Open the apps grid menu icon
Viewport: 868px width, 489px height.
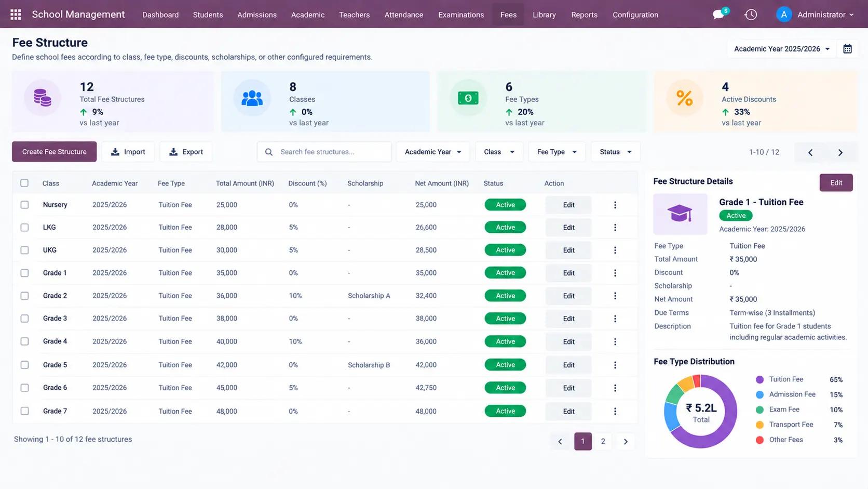16,15
